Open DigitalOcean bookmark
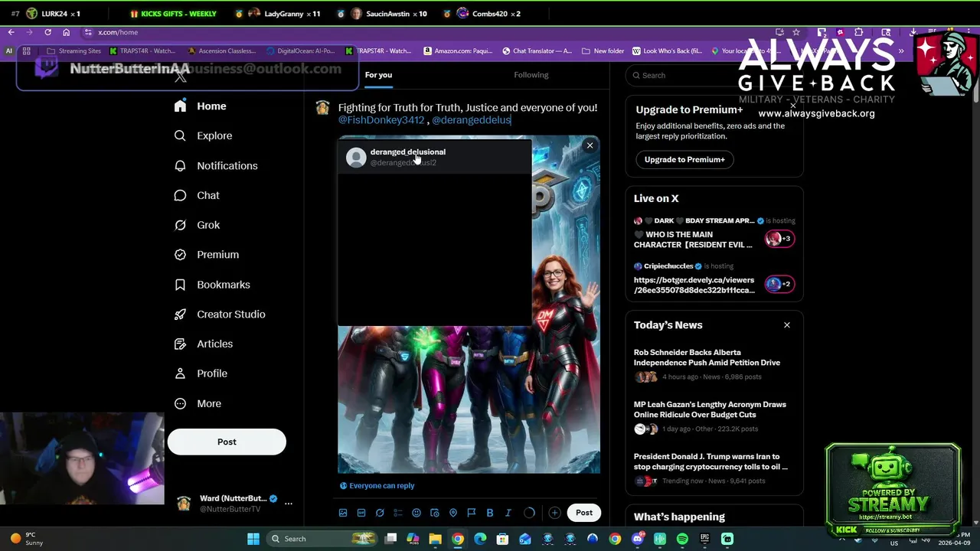 click(301, 51)
